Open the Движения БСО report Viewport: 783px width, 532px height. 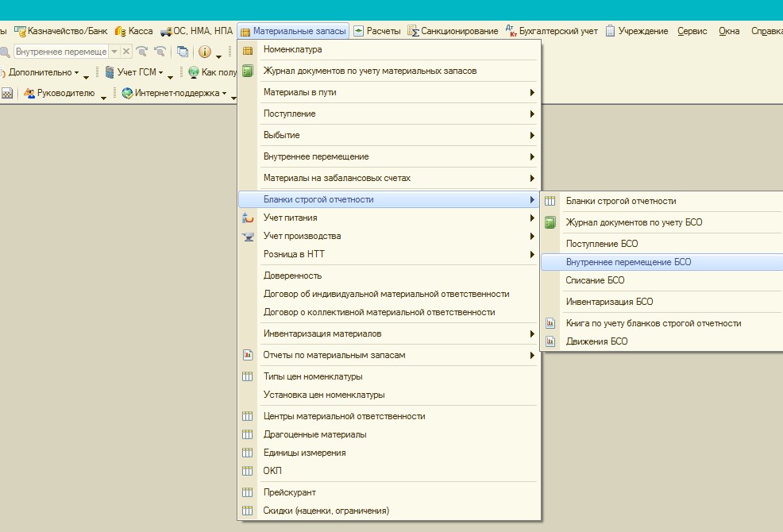coord(596,341)
